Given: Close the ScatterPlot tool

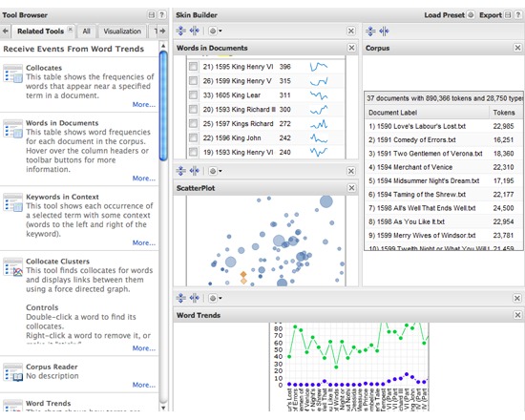Looking at the screenshot, I should [x=351, y=188].
